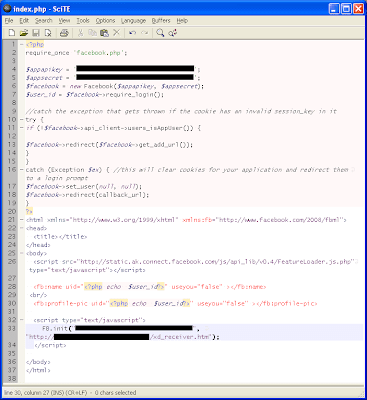Click the Redo arrow icon
The height and width of the screenshot is (400, 367).
coord(144,33)
